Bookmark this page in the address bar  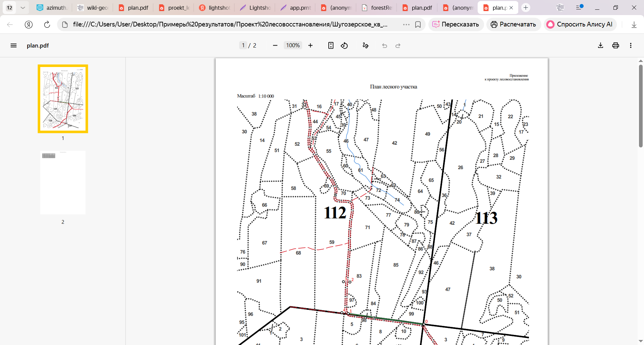click(418, 24)
